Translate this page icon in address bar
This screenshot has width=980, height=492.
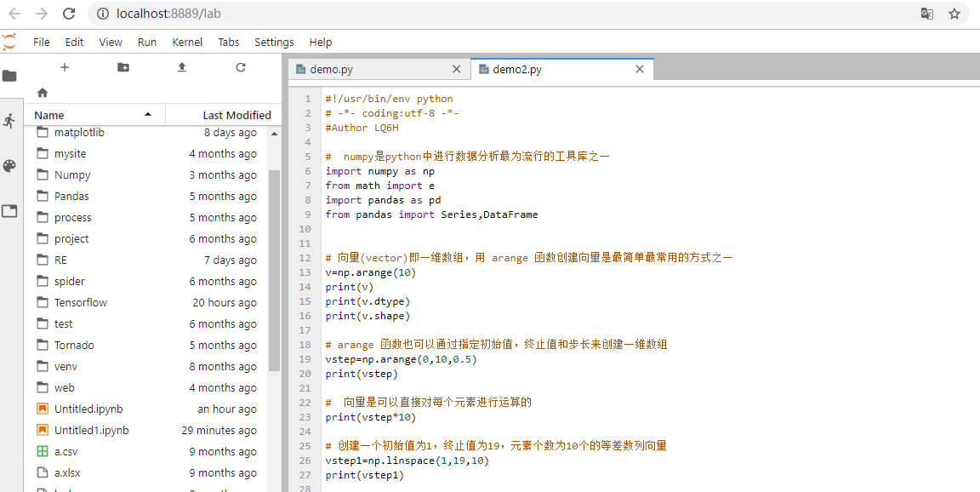[x=927, y=14]
